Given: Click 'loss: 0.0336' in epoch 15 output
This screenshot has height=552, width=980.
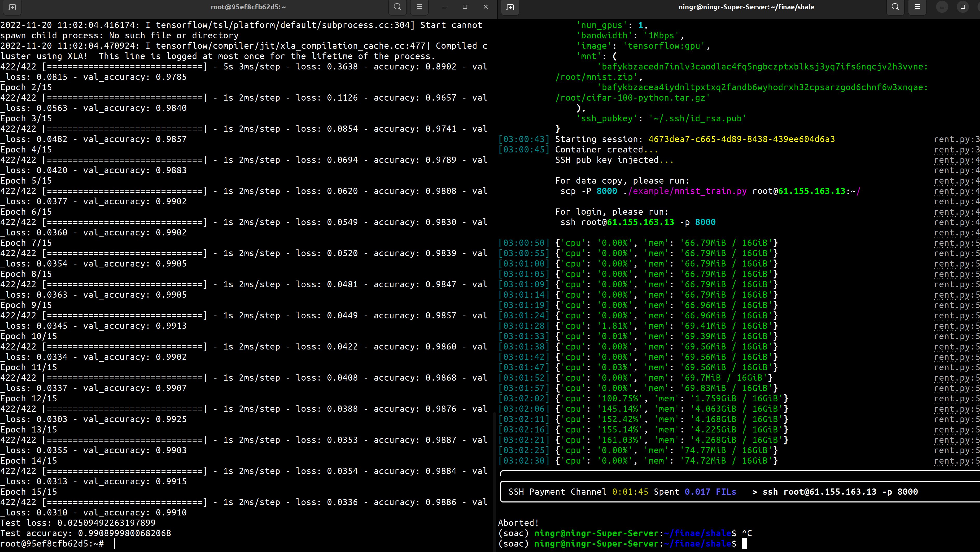Looking at the screenshot, I should click(327, 502).
